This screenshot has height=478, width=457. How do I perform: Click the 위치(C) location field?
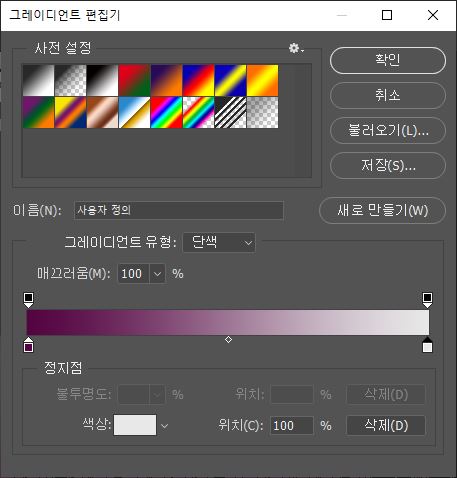(292, 425)
